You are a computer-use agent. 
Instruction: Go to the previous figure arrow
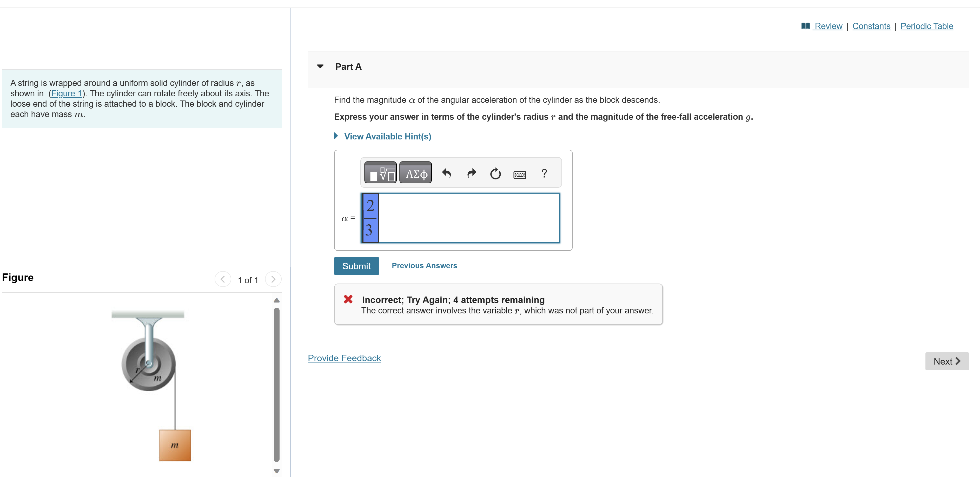[x=223, y=279]
